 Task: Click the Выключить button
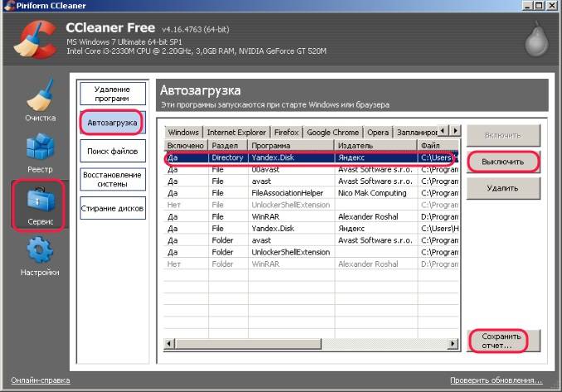pyautogui.click(x=503, y=162)
